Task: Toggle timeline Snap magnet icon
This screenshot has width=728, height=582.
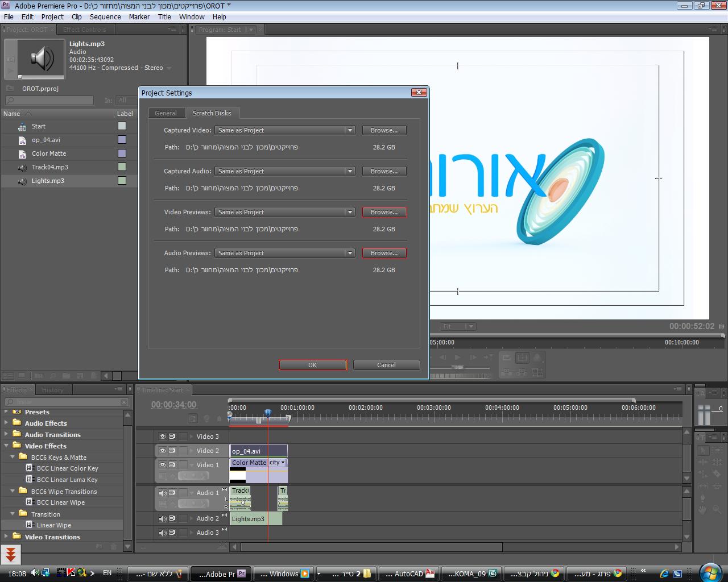Action: (193, 419)
